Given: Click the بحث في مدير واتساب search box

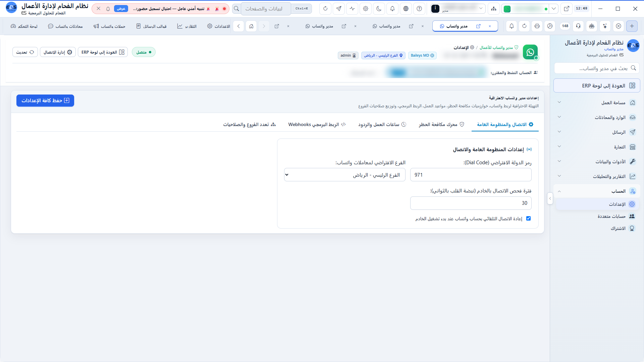Looking at the screenshot, I should pos(597,68).
